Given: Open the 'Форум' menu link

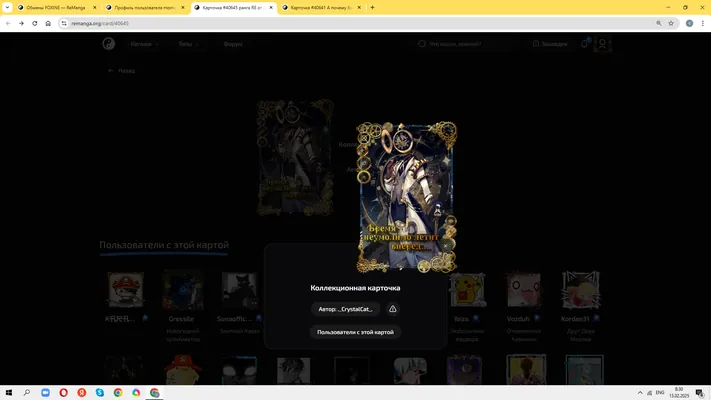Looking at the screenshot, I should (233, 44).
